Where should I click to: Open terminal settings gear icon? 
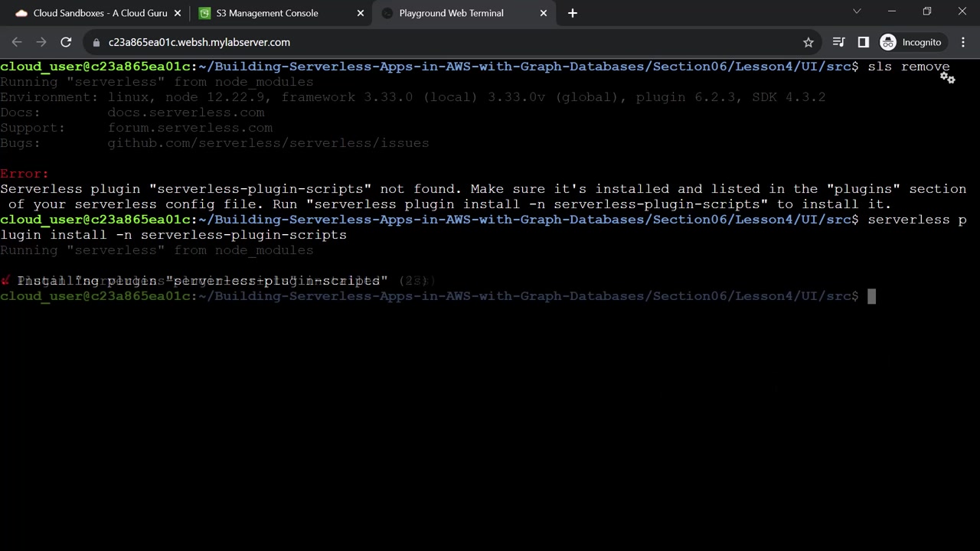(x=948, y=77)
